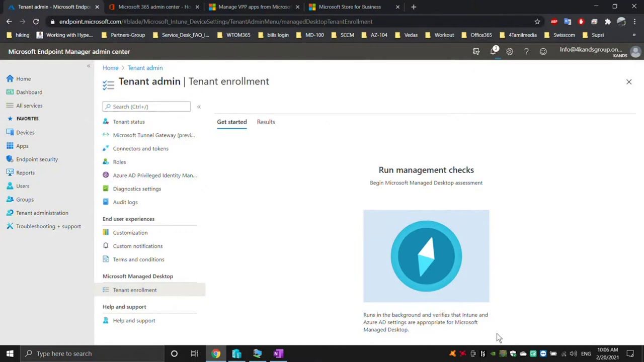Screen dimensions: 644x362
Task: Click the taskbar search box
Action: 92,353
